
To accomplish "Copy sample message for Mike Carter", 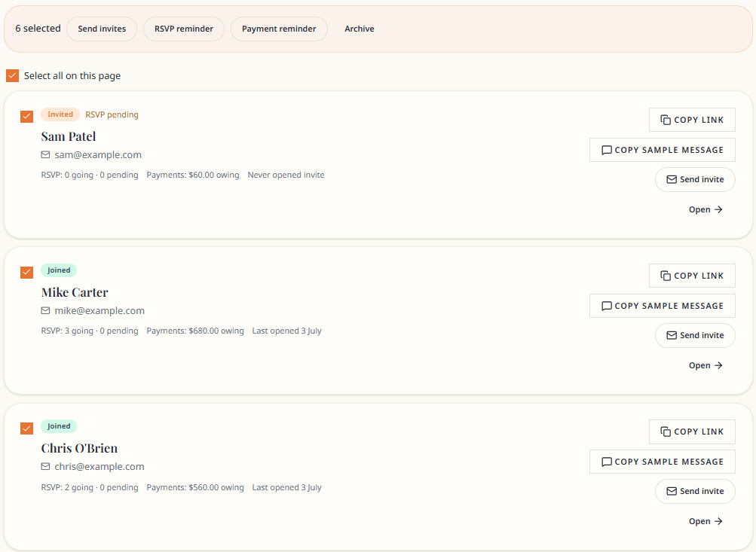I will tap(662, 306).
